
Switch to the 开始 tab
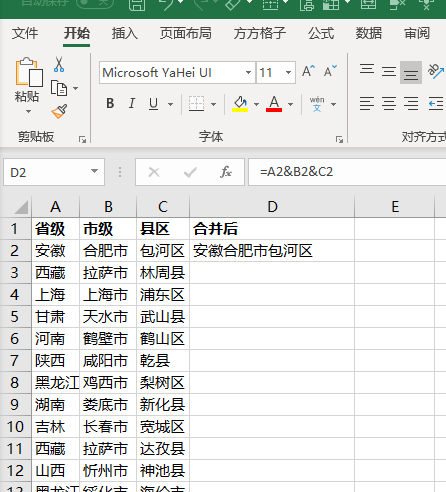point(77,33)
